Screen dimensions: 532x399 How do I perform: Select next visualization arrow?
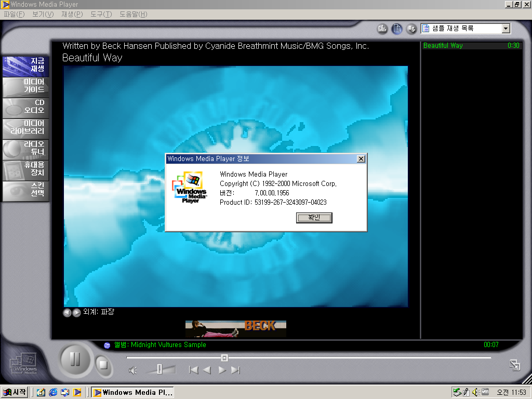click(77, 313)
